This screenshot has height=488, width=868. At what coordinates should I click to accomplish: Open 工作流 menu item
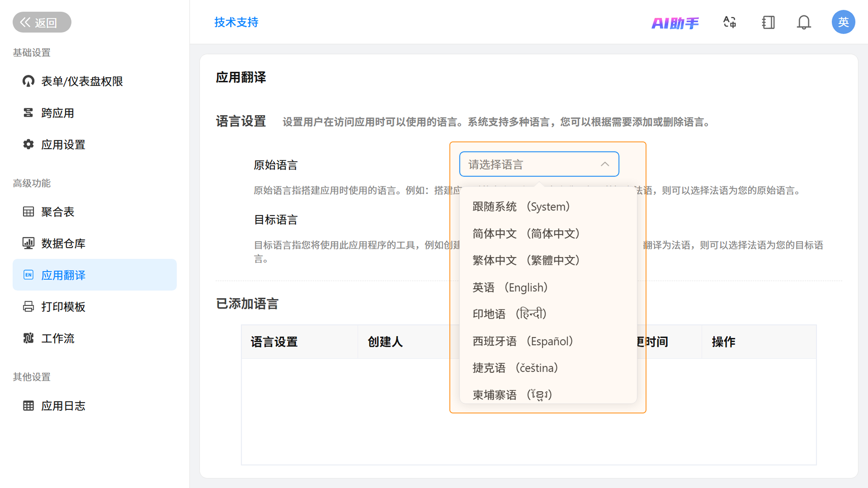click(x=95, y=338)
